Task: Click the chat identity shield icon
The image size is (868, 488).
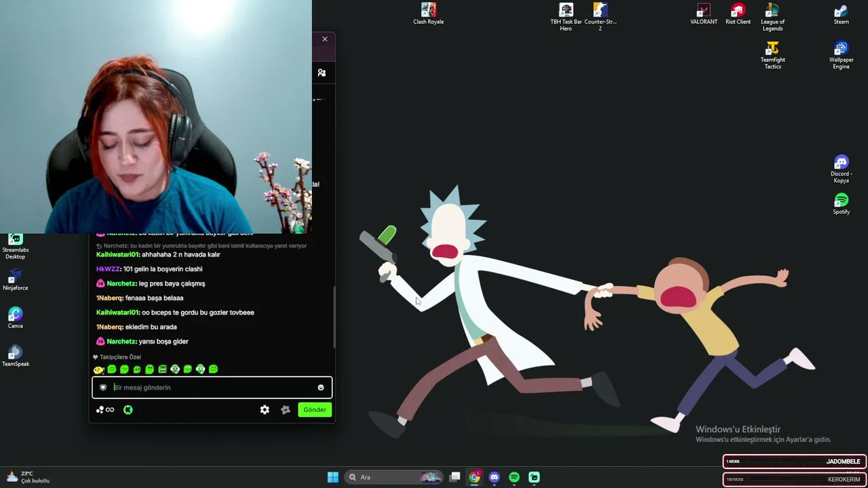Action: (103, 388)
